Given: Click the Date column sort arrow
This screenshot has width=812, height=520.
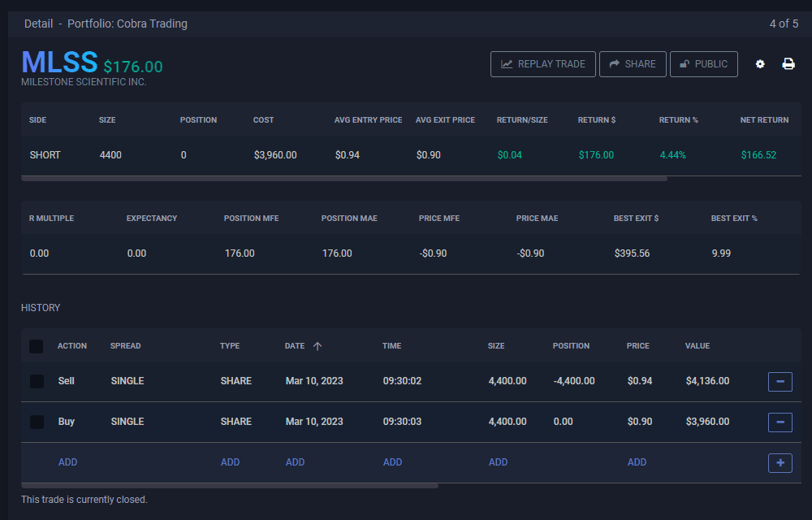Looking at the screenshot, I should (317, 346).
